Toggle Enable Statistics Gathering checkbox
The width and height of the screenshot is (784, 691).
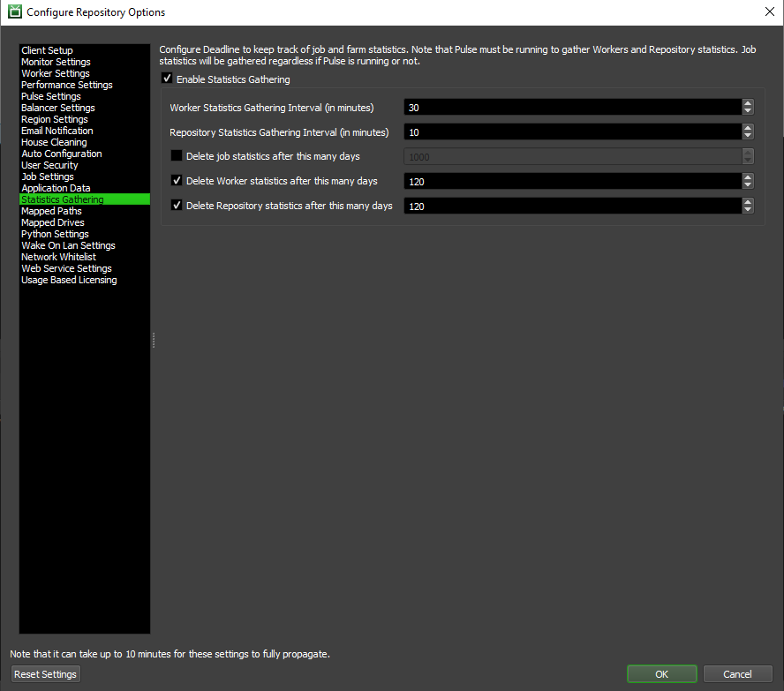(x=167, y=79)
